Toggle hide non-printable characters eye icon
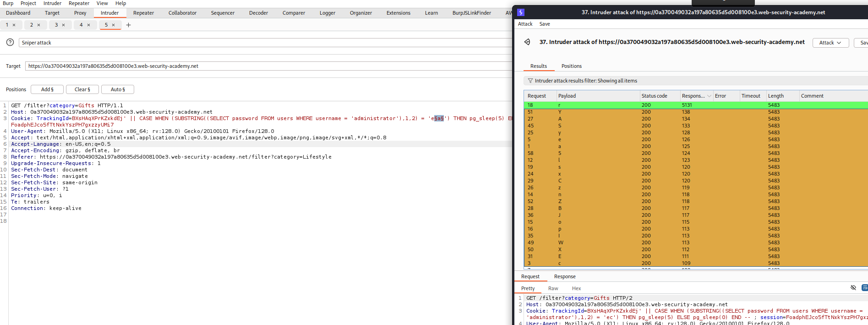Screen dimensions: 868x325 point(853,288)
